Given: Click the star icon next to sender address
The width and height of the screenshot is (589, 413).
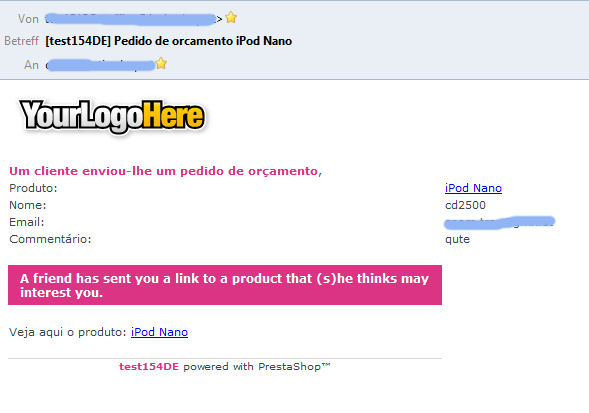Looking at the screenshot, I should point(231,17).
